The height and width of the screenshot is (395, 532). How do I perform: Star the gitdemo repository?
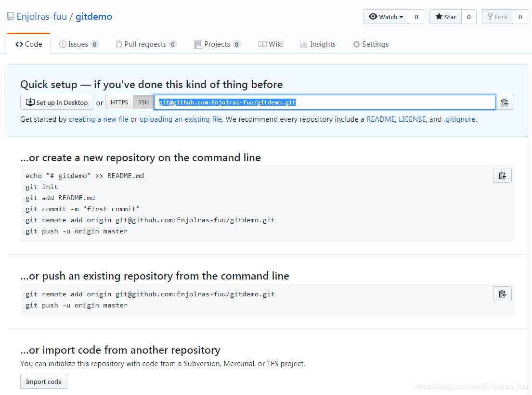(445, 17)
